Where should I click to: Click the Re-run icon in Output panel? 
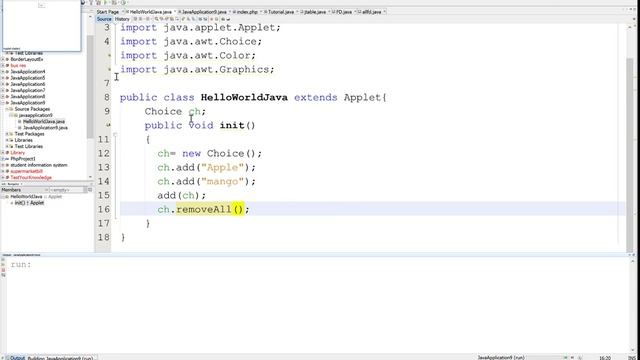point(3,260)
